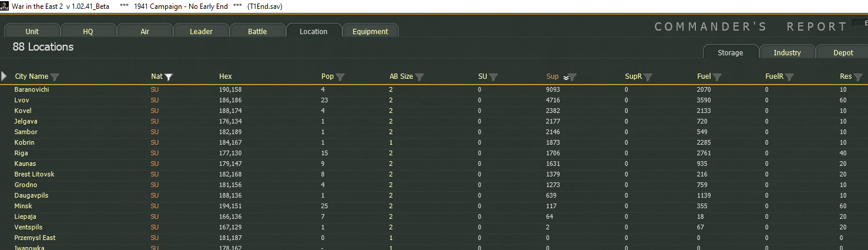The width and height of the screenshot is (868, 250).
Task: Toggle the Sup column sort arrow
Action: tap(566, 77)
